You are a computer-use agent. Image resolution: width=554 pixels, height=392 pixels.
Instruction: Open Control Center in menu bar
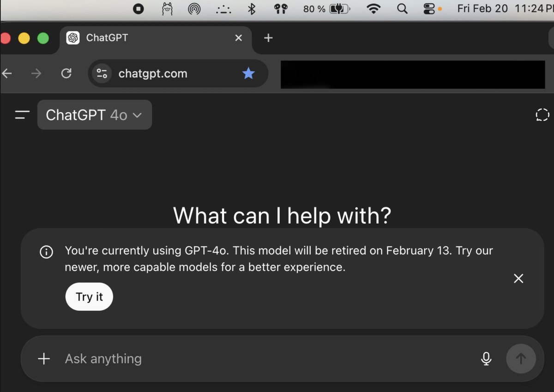point(429,9)
